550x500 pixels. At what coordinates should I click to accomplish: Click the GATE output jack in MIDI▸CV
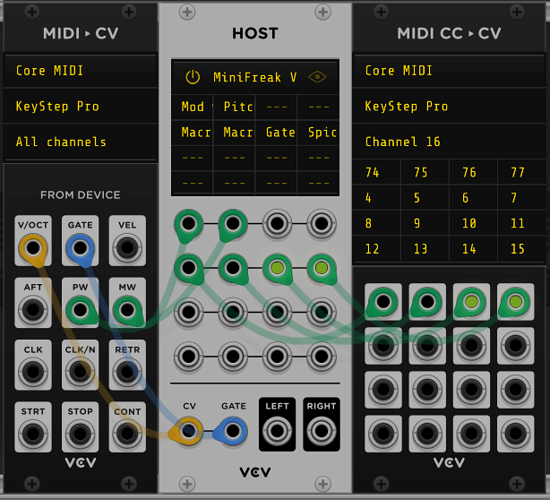80,248
